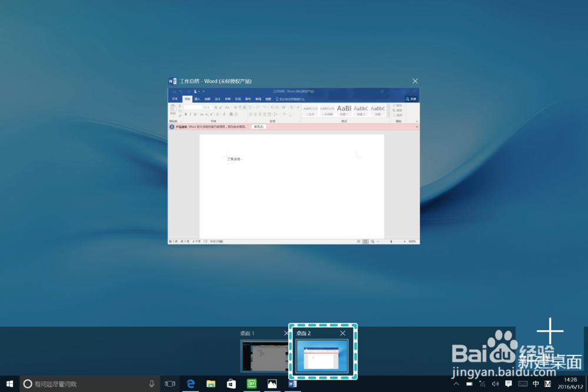Open the Action Center notification icon

click(x=509, y=384)
